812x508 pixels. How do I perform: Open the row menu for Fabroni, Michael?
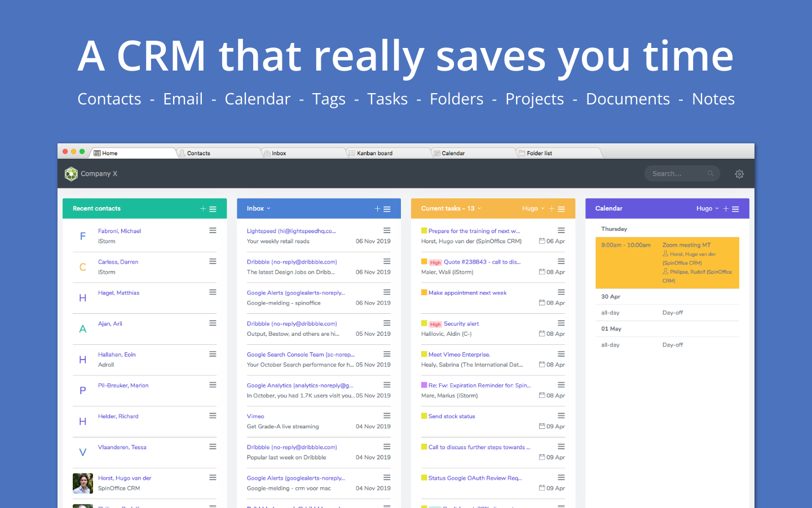point(213,230)
